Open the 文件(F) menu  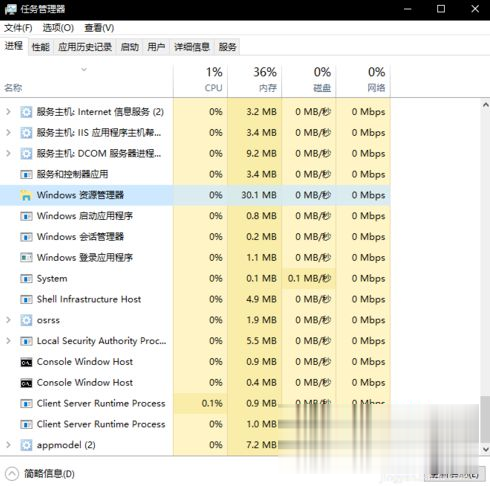pos(18,28)
